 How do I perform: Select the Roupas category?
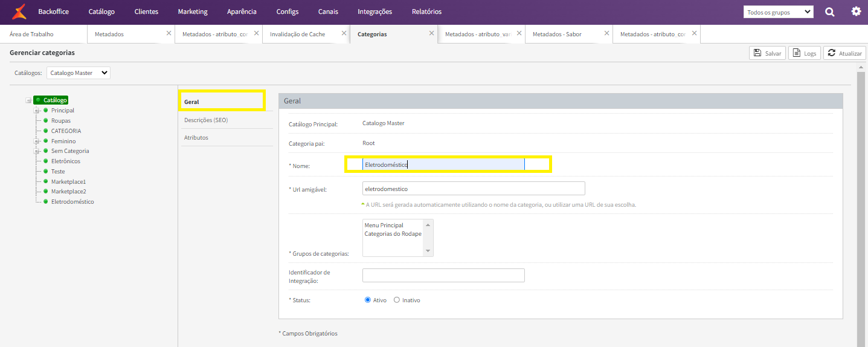coord(61,120)
